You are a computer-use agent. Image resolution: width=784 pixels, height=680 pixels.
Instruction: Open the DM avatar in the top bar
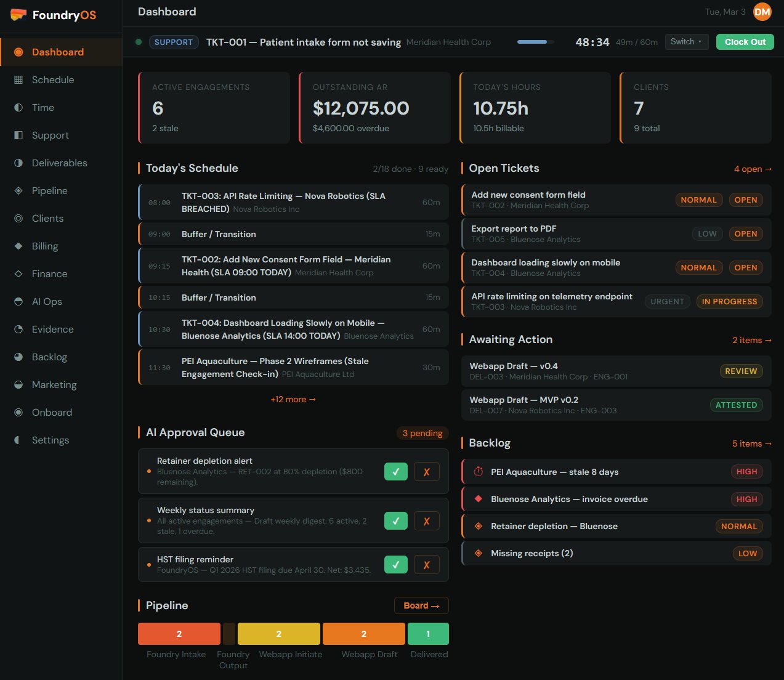[762, 12]
